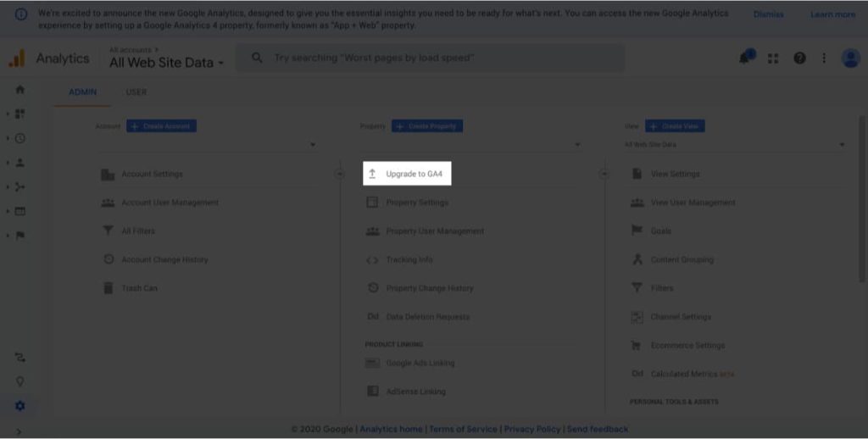The height and width of the screenshot is (439, 868).
Task: Open the Account selection dropdown
Action: tap(208, 144)
